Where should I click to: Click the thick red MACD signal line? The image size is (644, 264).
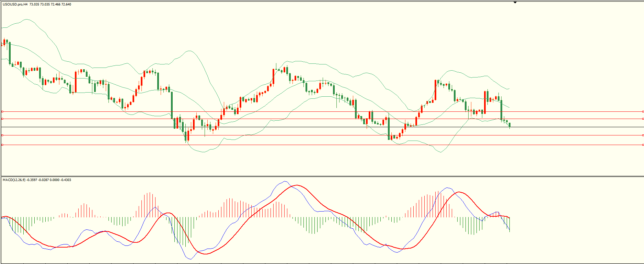point(297,185)
